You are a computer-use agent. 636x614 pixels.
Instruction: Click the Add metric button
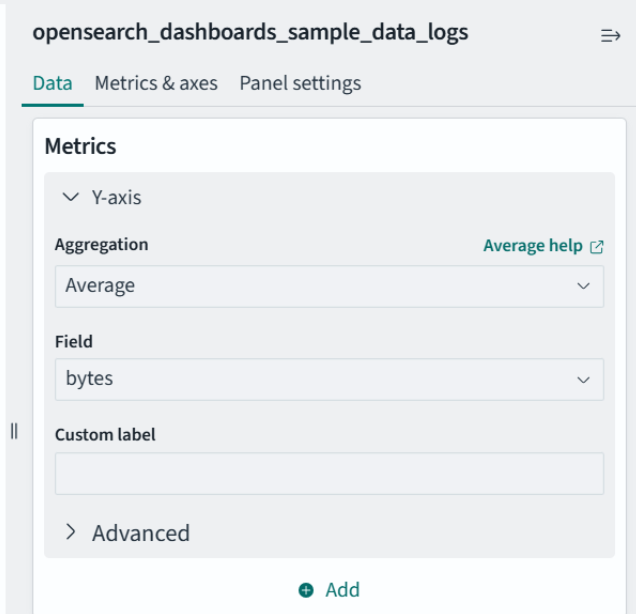click(x=329, y=590)
